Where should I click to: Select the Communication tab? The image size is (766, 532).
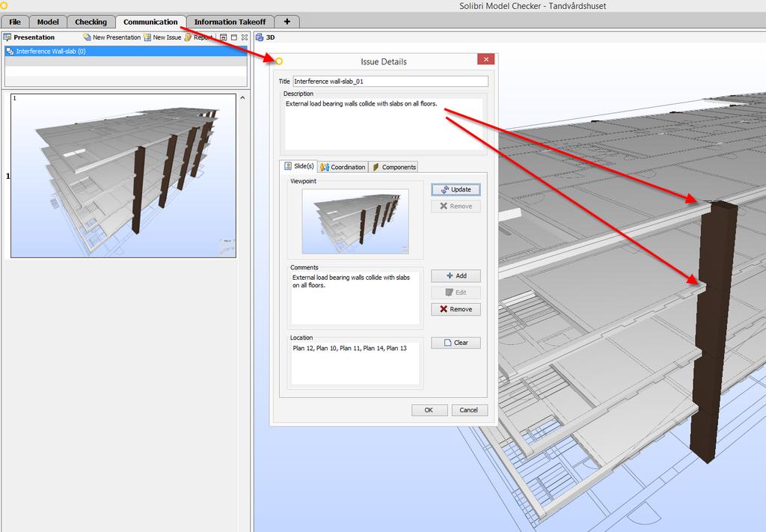[x=150, y=22]
